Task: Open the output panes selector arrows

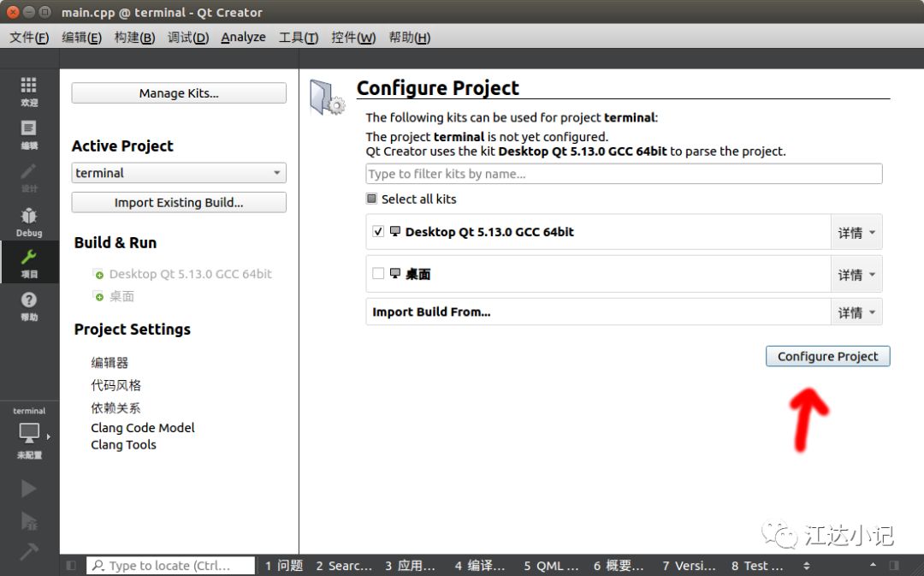Action: tap(806, 566)
